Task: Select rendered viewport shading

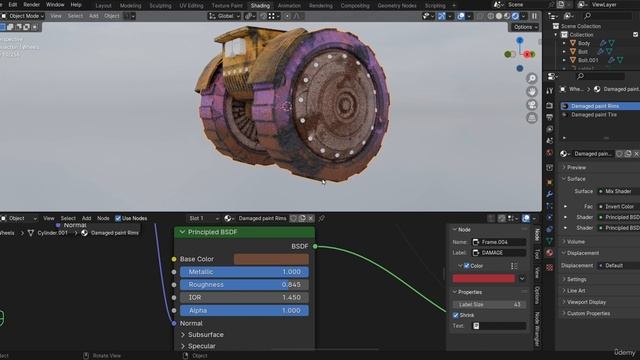Action: (515, 16)
